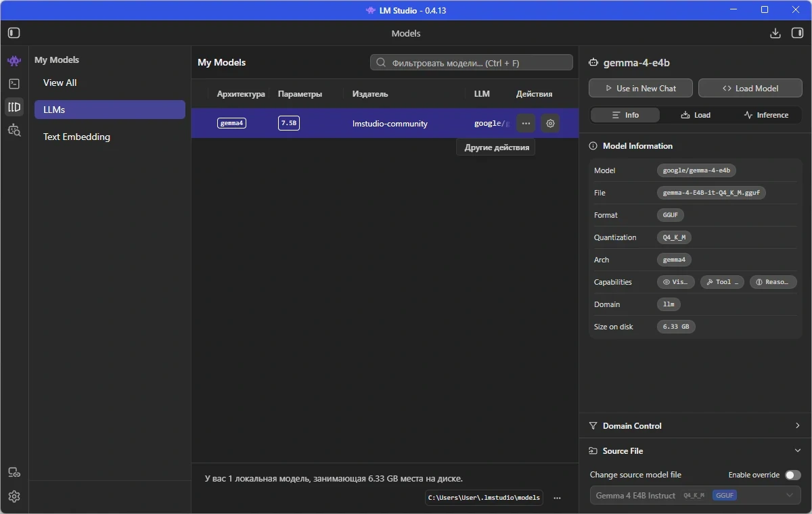Select Text Embedding category
The image size is (812, 514).
(110, 137)
